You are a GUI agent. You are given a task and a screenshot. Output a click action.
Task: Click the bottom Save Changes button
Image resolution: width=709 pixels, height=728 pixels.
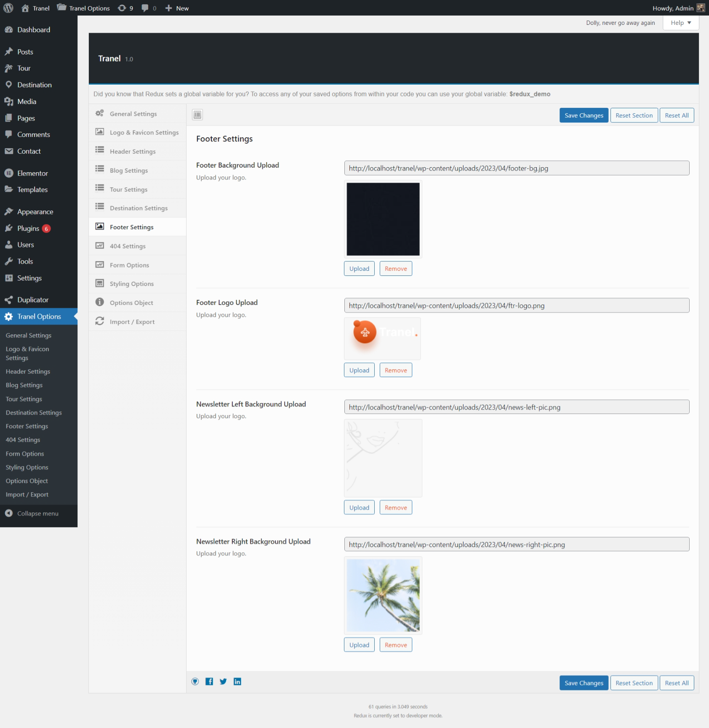pyautogui.click(x=584, y=683)
